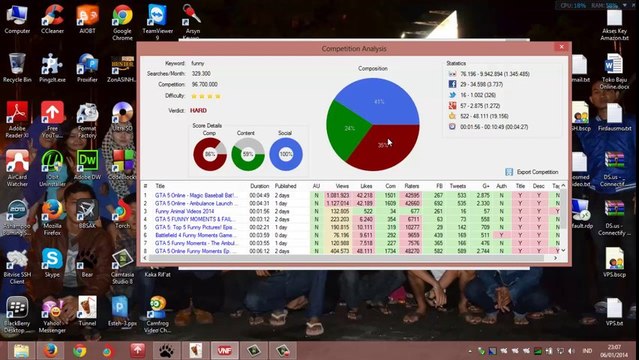This screenshot has height=360, width=639.
Task: Click the Social 100% donut chart
Action: (286, 154)
